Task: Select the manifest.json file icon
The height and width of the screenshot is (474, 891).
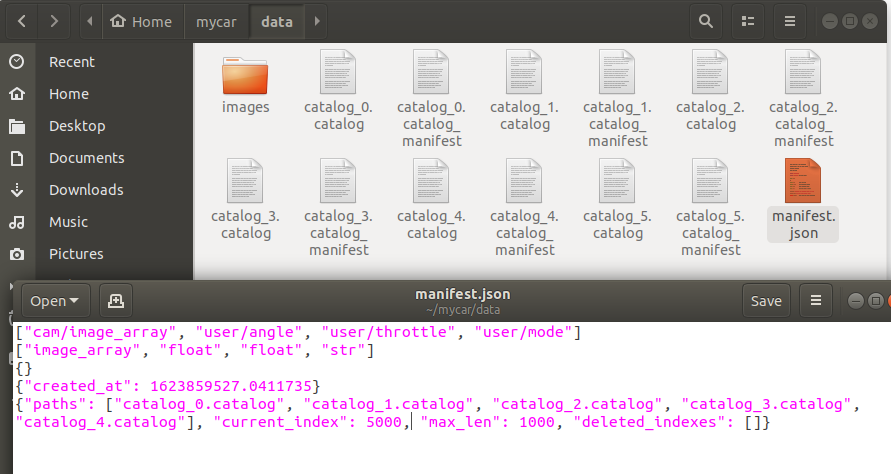Action: click(803, 181)
